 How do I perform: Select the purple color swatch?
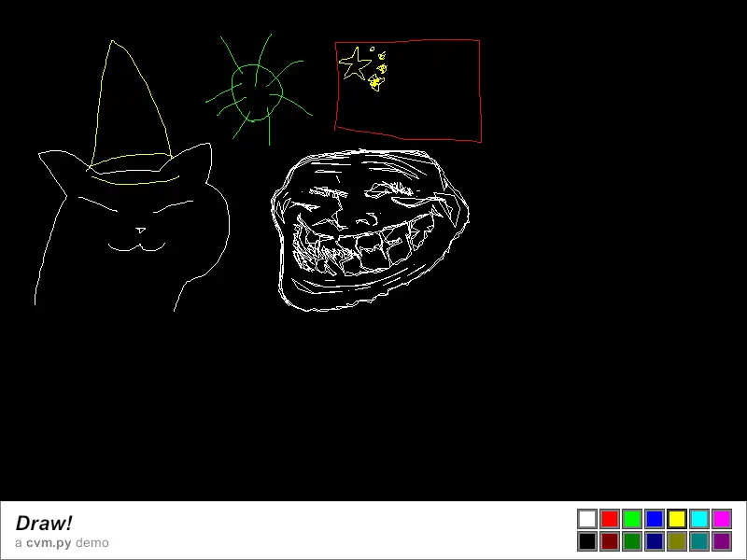722,541
